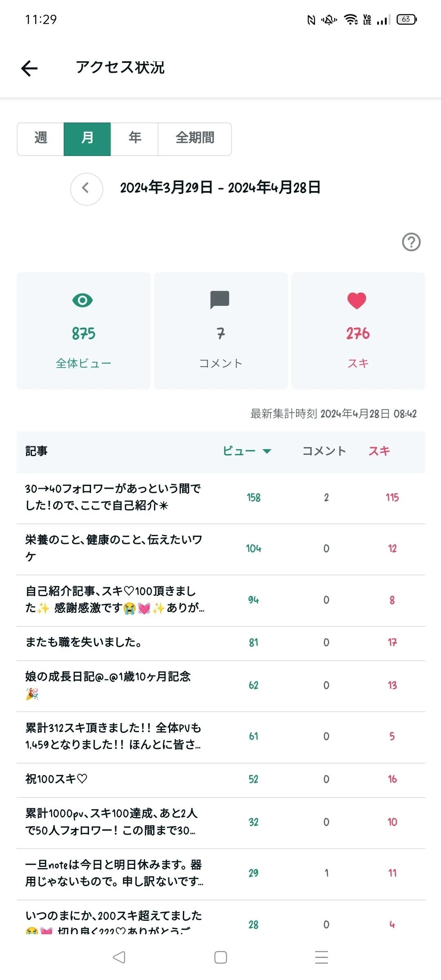Switch to the 年 tab
The height and width of the screenshot is (980, 441).
click(135, 139)
